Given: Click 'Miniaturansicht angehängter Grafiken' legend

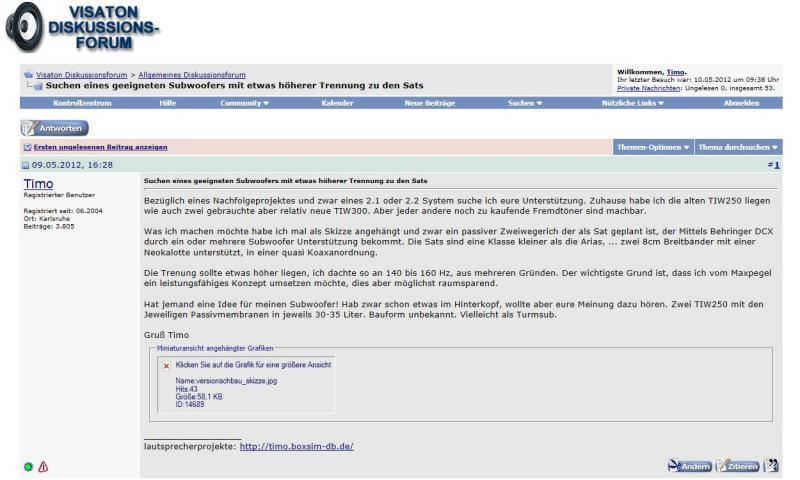Looking at the screenshot, I should tap(215, 348).
